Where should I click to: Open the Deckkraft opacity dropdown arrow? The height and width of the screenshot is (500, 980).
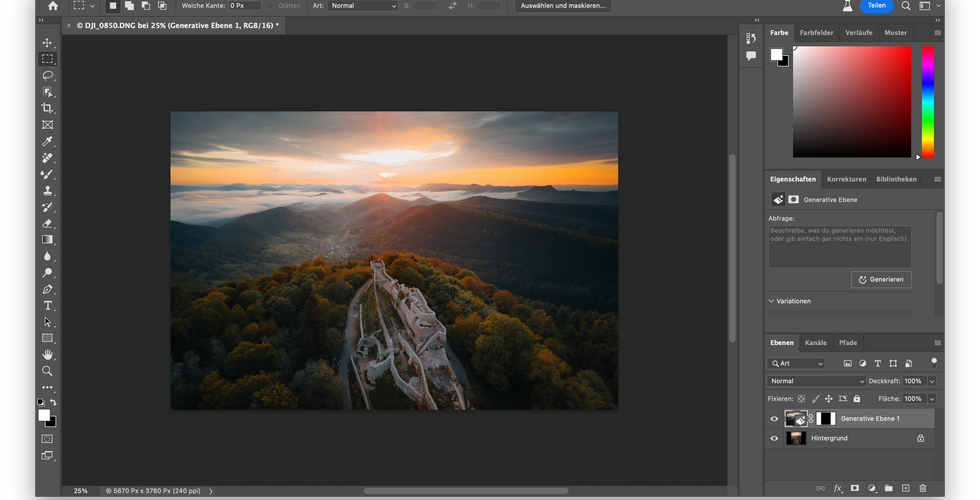(x=932, y=381)
